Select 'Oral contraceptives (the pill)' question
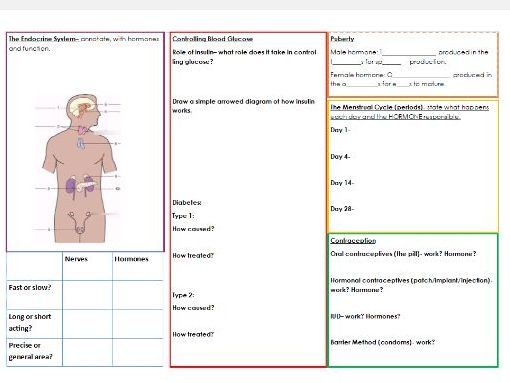Viewport: 510px width, 383px height. click(403, 254)
